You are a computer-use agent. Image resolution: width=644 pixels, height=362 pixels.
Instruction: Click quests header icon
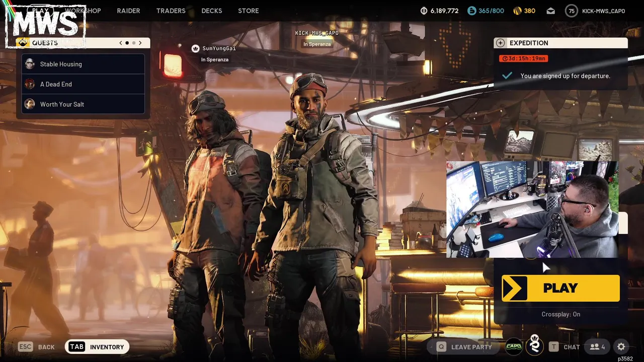pos(22,43)
